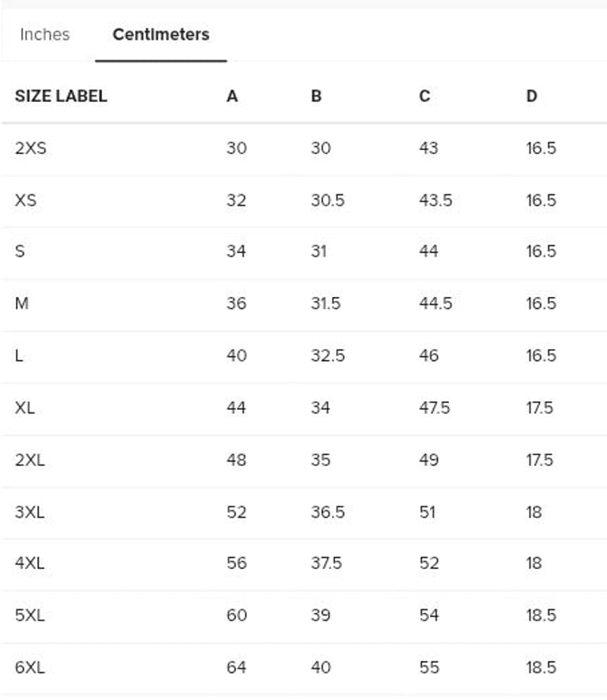Click column header B
Viewport: 607px width, 700px height.
tap(316, 96)
